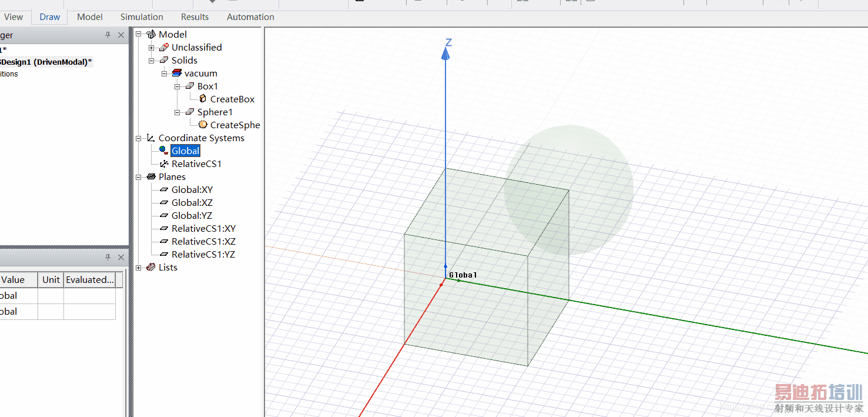Click the Global:XY plane icon
Screen dimensions: 868x417
[164, 190]
